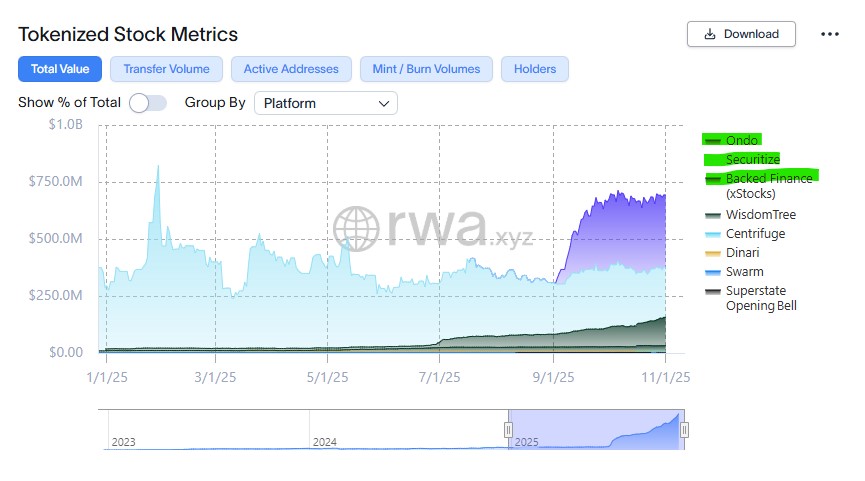Click the 2023 area in timeline navigator

[x=200, y=430]
